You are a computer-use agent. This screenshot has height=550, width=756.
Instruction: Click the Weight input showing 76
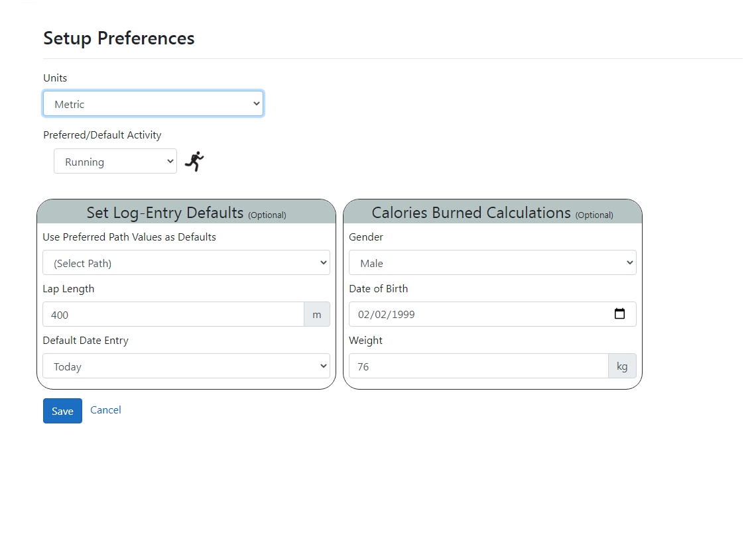pos(477,366)
